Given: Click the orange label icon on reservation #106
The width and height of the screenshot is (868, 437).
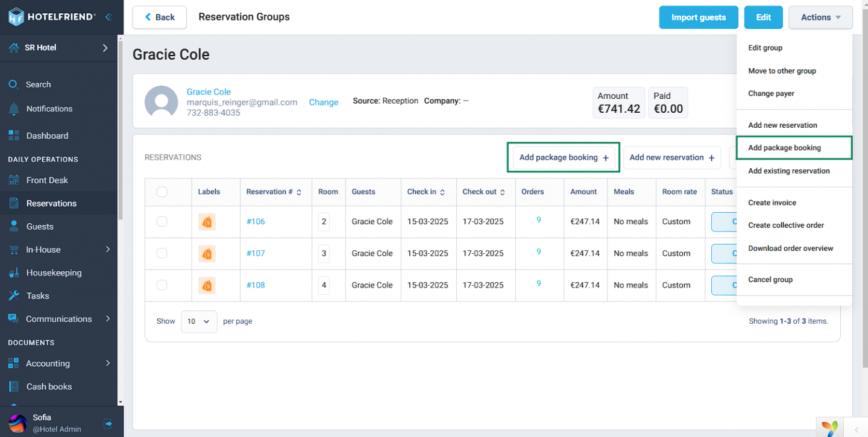Looking at the screenshot, I should tap(207, 222).
